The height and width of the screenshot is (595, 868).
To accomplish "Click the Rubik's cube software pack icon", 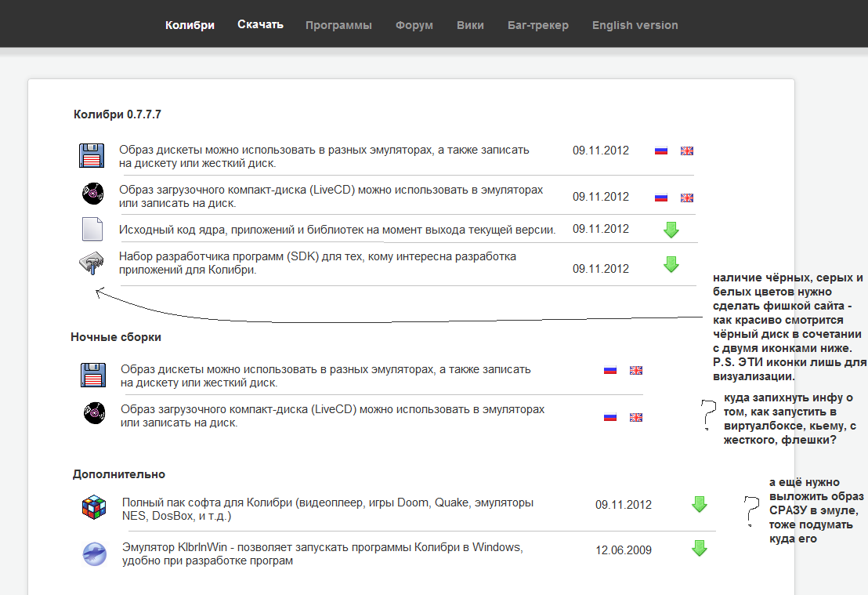I will tap(94, 507).
